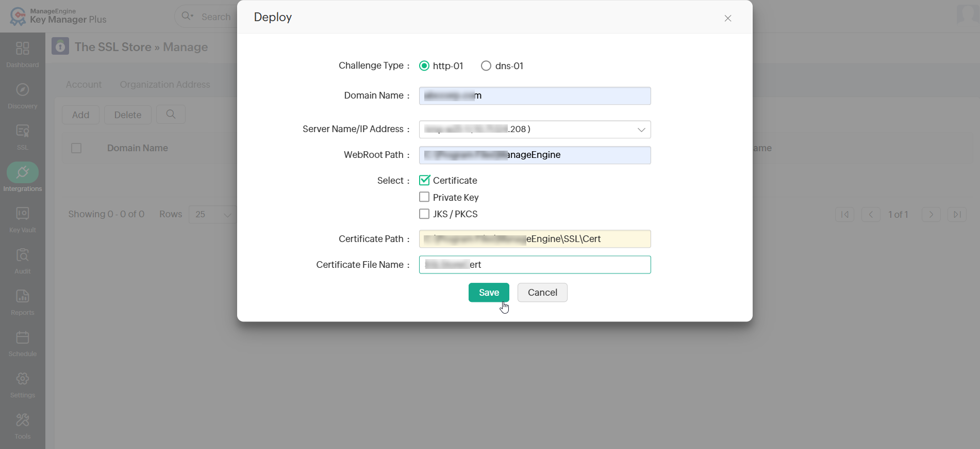Go to last page of results
This screenshot has width=980, height=449.
(x=957, y=214)
